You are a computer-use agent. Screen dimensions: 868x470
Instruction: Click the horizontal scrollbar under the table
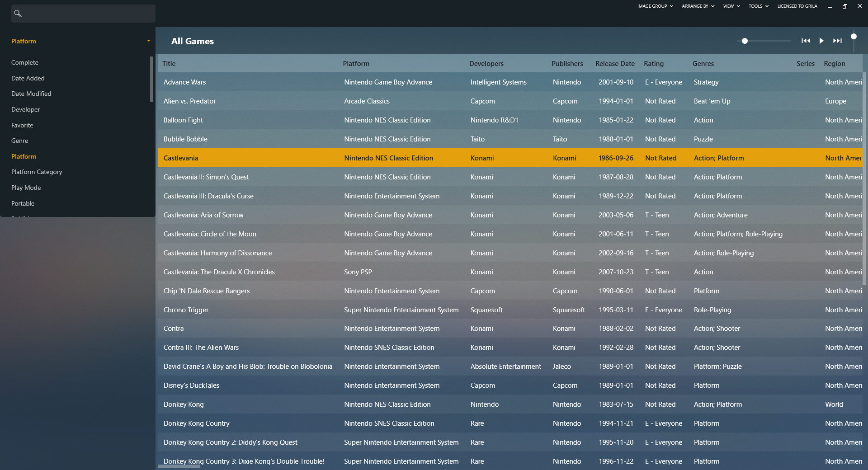coord(179,466)
